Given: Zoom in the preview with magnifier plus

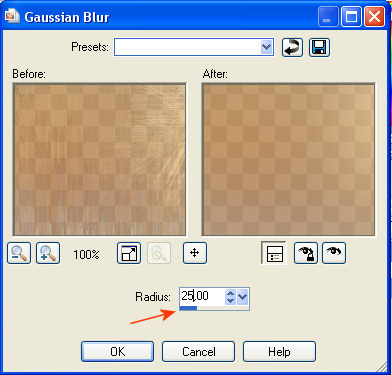Looking at the screenshot, I should 48,253.
